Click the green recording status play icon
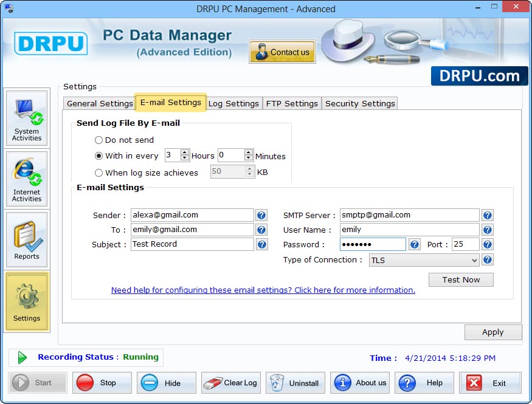The width and height of the screenshot is (532, 404). tap(22, 357)
